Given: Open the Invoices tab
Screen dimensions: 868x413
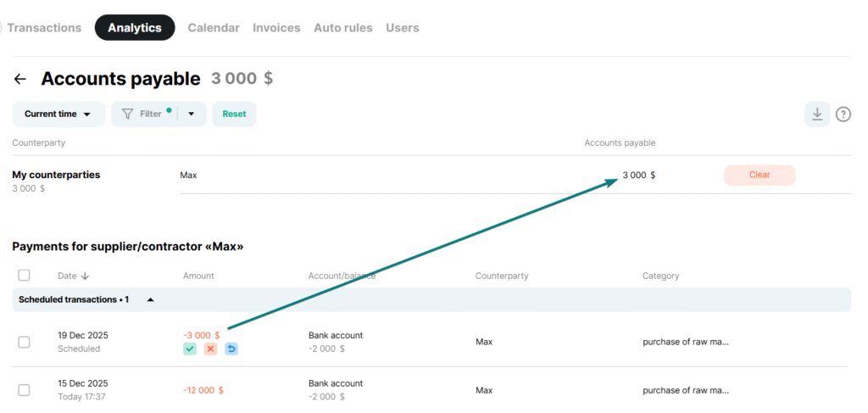Looking at the screenshot, I should tap(276, 28).
